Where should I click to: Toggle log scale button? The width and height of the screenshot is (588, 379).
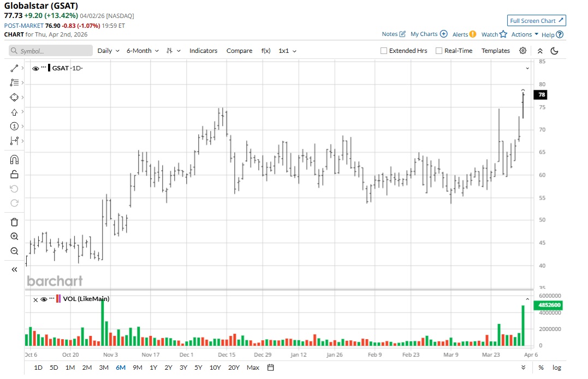point(556,368)
